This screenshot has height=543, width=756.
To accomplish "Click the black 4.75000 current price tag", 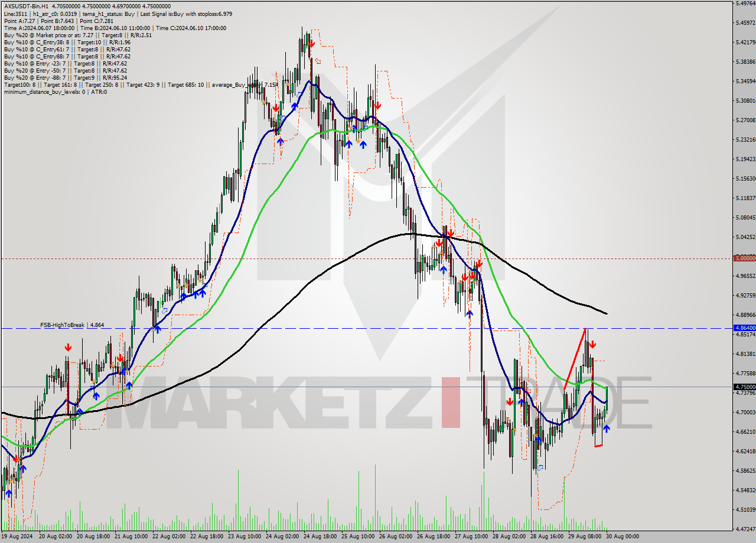I will (x=744, y=387).
